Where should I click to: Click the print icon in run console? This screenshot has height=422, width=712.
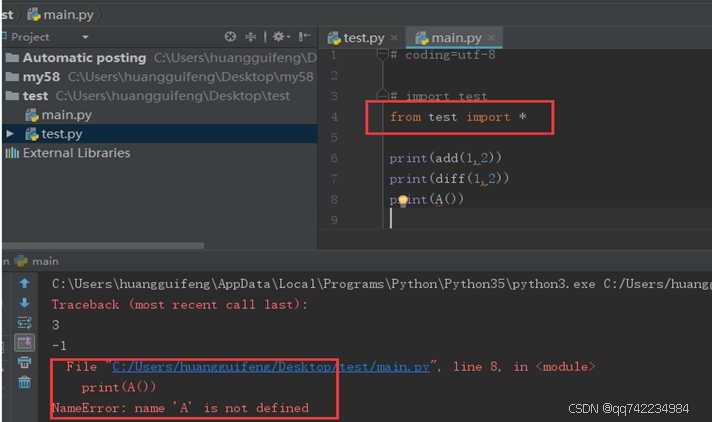(25, 362)
